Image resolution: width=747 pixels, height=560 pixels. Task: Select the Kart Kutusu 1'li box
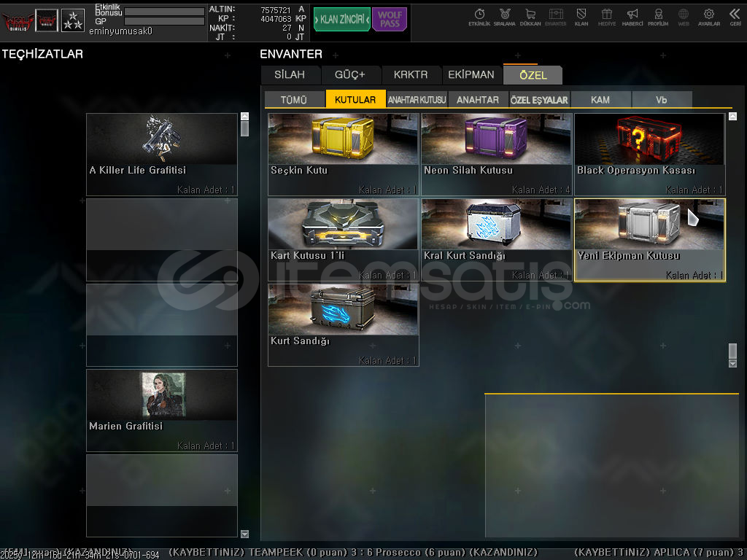point(343,239)
